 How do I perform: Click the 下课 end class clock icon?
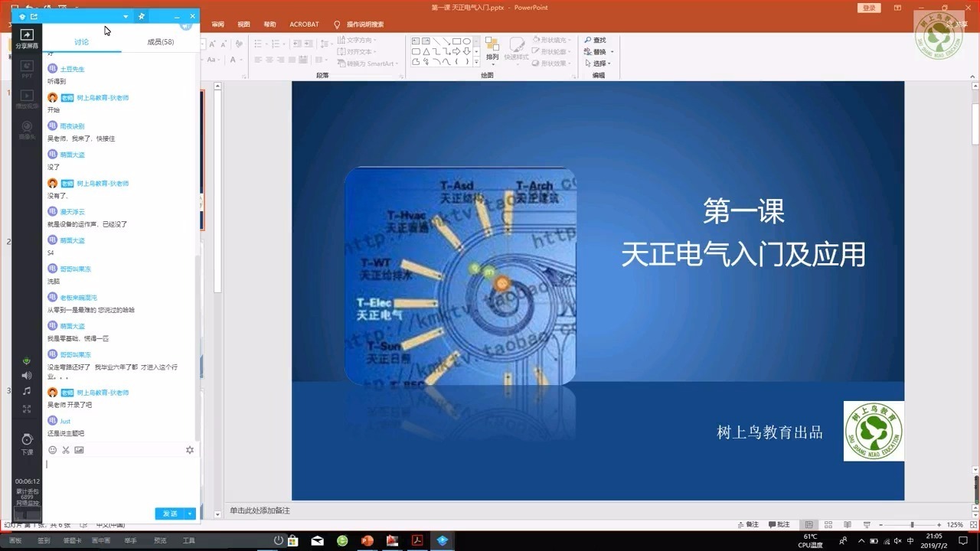pyautogui.click(x=27, y=443)
